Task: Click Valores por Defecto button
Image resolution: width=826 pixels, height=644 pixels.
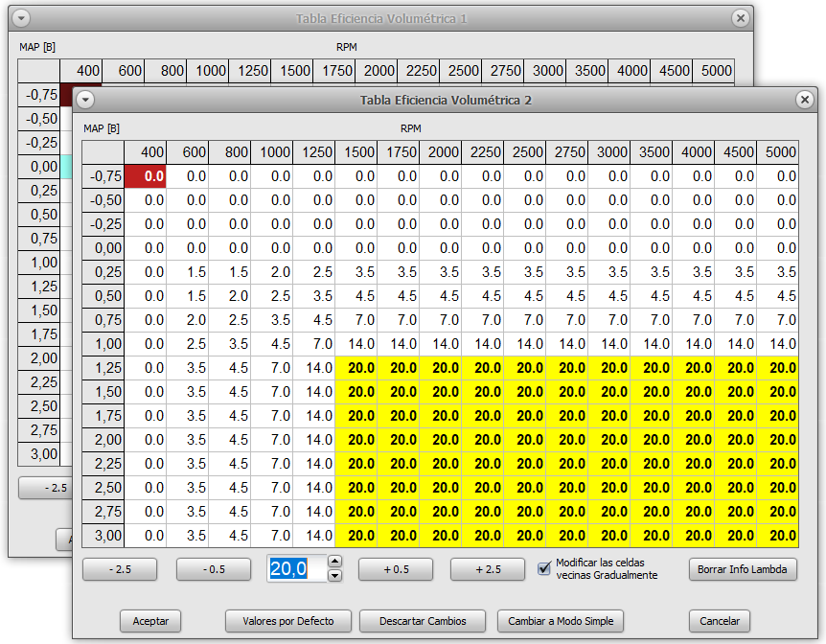Action: (288, 621)
